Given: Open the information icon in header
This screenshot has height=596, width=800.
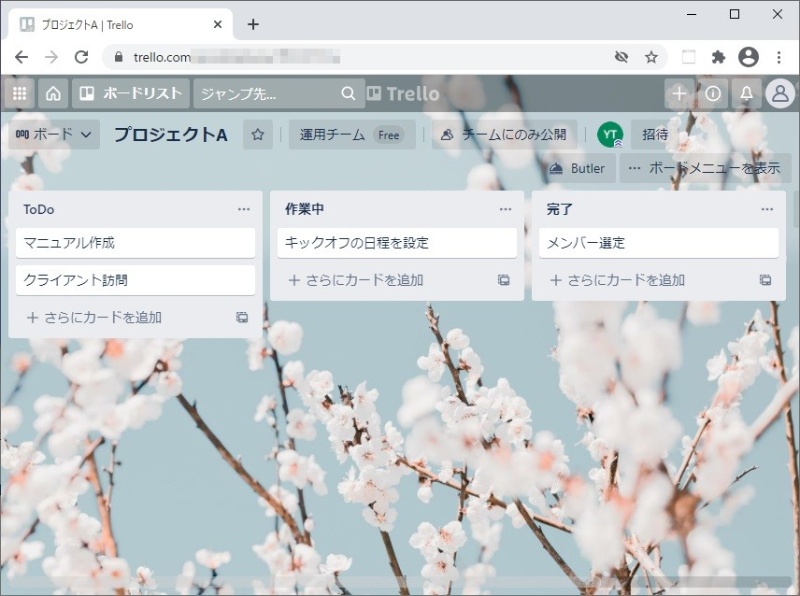Looking at the screenshot, I should [713, 93].
